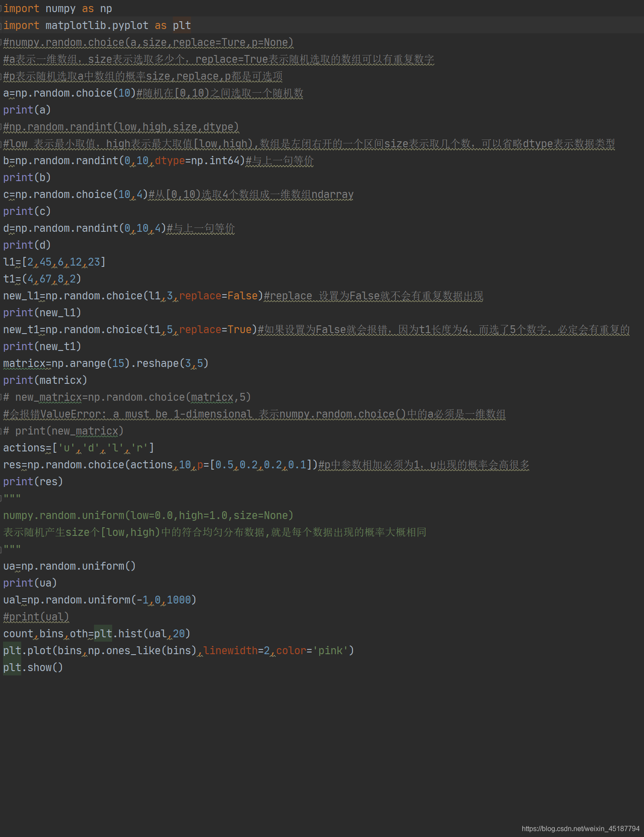The width and height of the screenshot is (644, 837).
Task: Click the 'print(new_t1)' line
Action: [42, 347]
